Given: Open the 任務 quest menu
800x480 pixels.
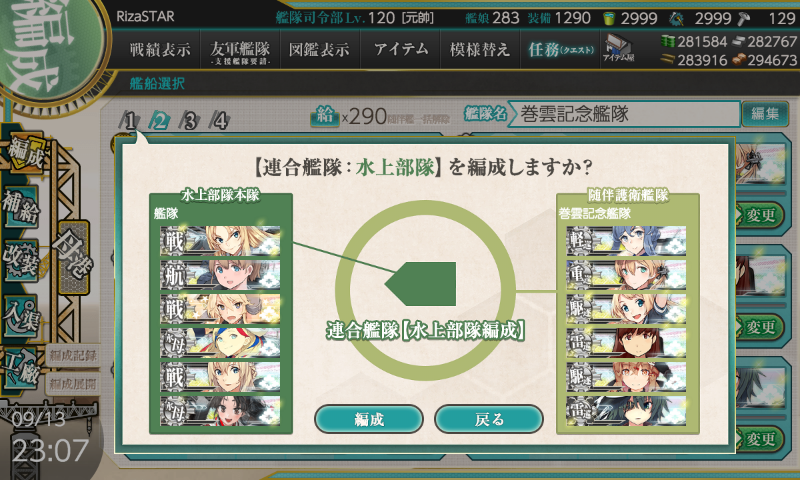Looking at the screenshot, I should pos(560,49).
